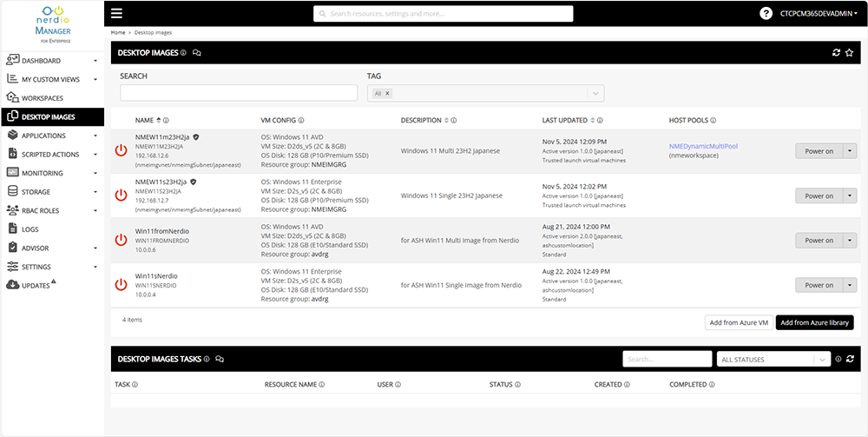The image size is (868, 437).
Task: Click refresh icon in Desktop Images header
Action: pyautogui.click(x=836, y=53)
